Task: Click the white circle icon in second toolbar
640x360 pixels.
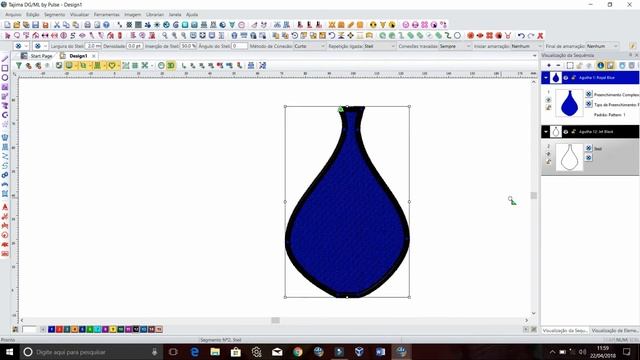Action: pos(458,36)
